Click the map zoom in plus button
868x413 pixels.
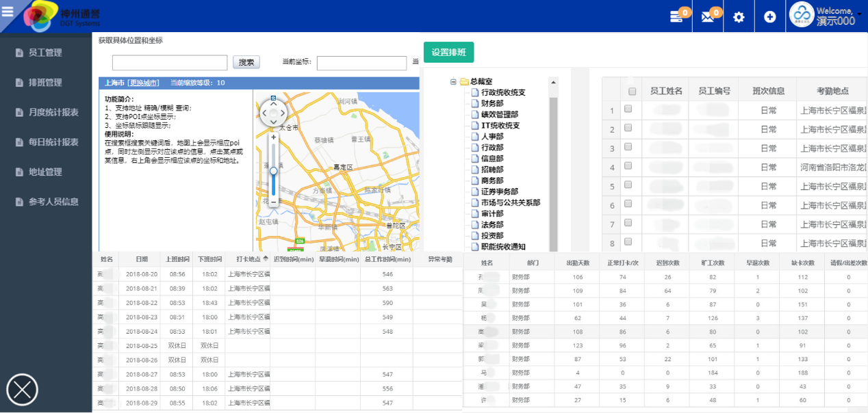274,137
